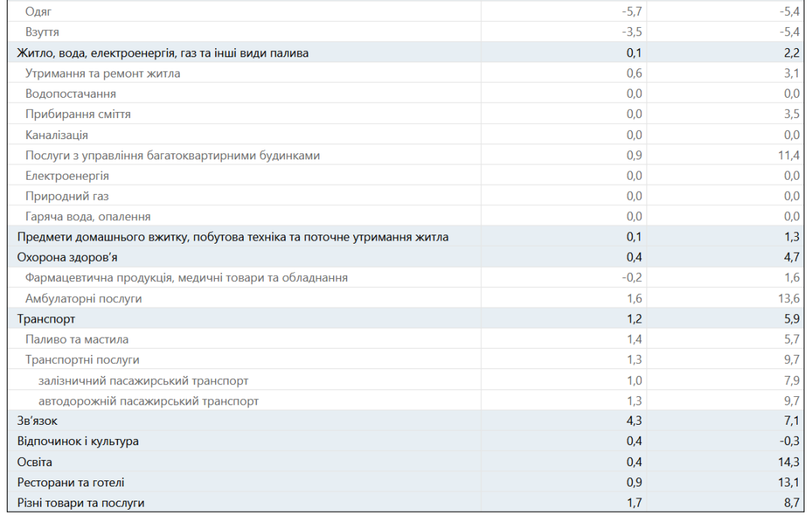The image size is (812, 515).
Task: Select the -0,3 value for "Відпочинок і культура"
Action: [789, 441]
